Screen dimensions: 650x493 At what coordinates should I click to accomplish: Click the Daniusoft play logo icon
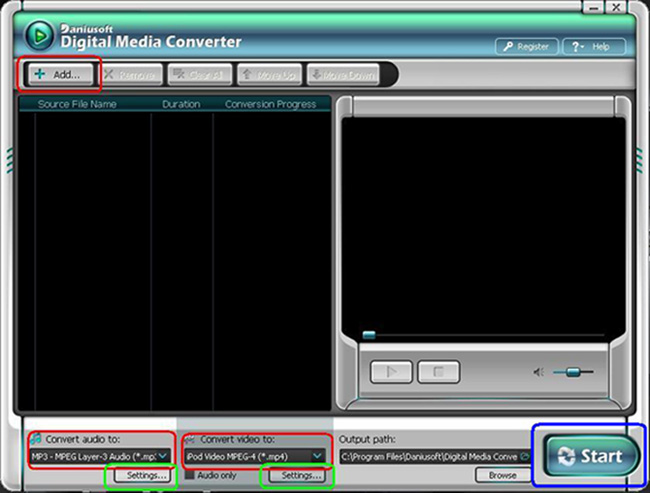point(39,35)
